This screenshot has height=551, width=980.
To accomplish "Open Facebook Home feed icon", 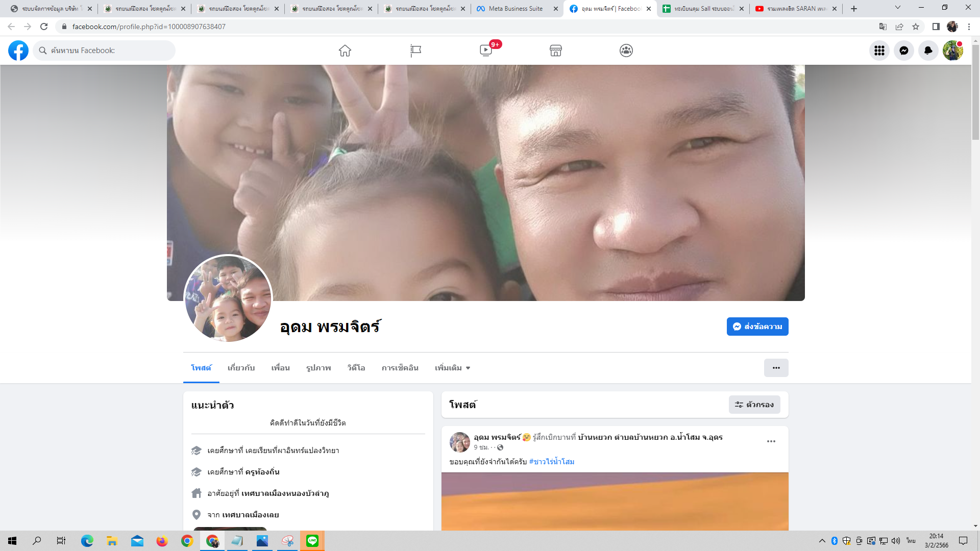I will click(x=345, y=51).
